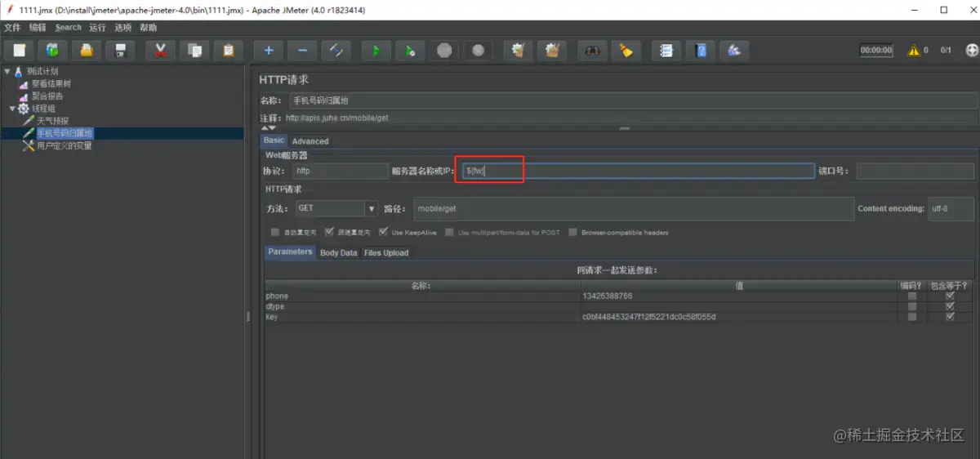Toggle 编码 checkbox in phone row
The image size is (980, 459).
(x=912, y=296)
